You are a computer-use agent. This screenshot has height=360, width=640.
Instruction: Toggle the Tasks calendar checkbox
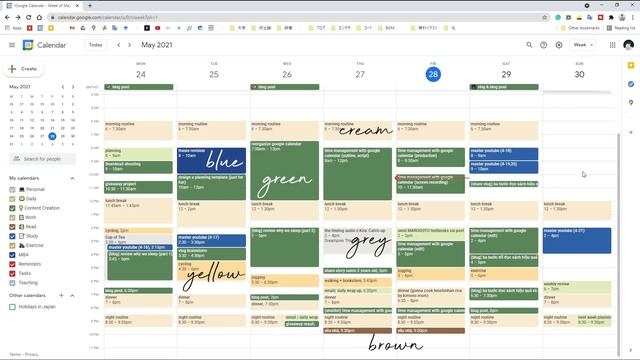[x=12, y=273]
